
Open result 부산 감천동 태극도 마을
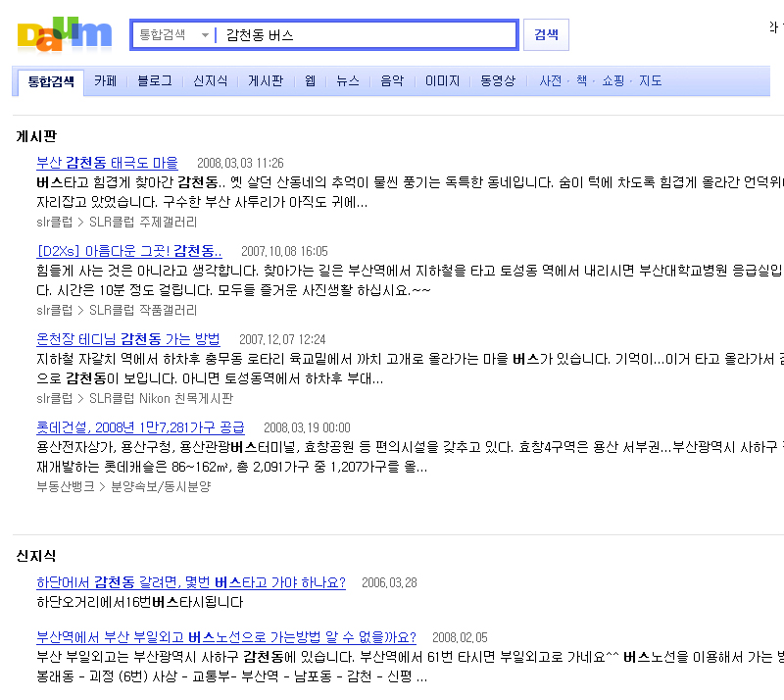pos(108,163)
